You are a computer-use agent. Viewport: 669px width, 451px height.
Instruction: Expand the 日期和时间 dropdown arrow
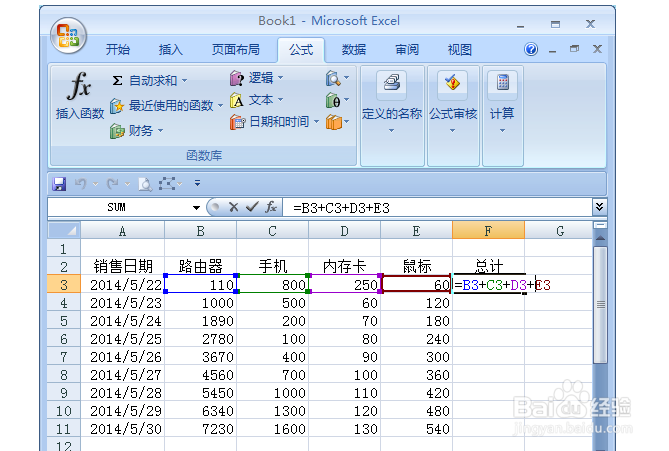click(x=316, y=122)
